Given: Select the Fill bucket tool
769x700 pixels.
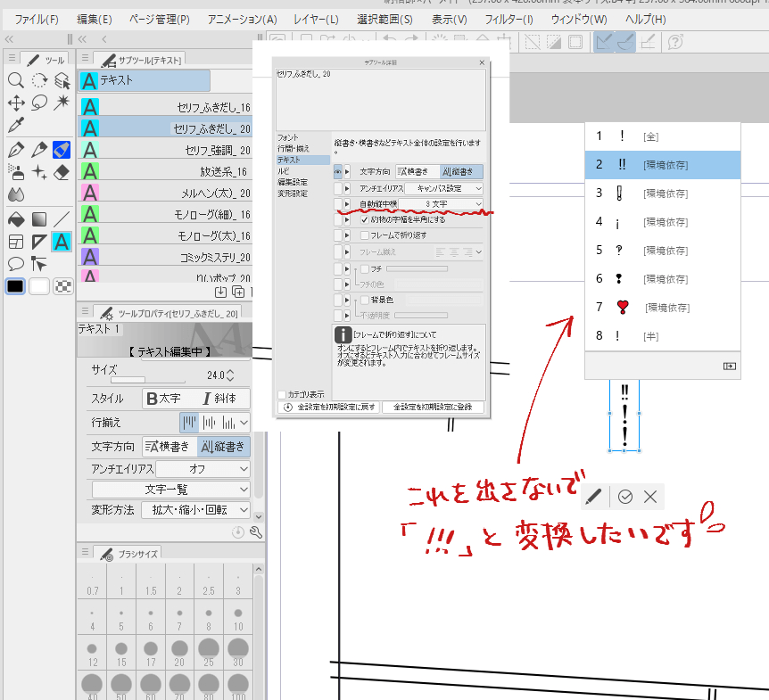Looking at the screenshot, I should click(x=15, y=218).
